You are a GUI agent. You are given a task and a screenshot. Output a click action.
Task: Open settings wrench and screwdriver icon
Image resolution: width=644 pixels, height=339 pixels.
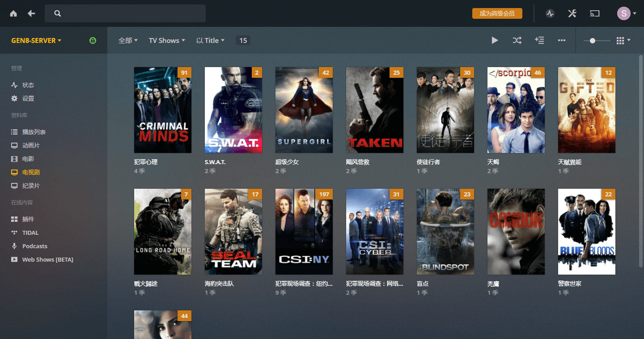point(572,13)
